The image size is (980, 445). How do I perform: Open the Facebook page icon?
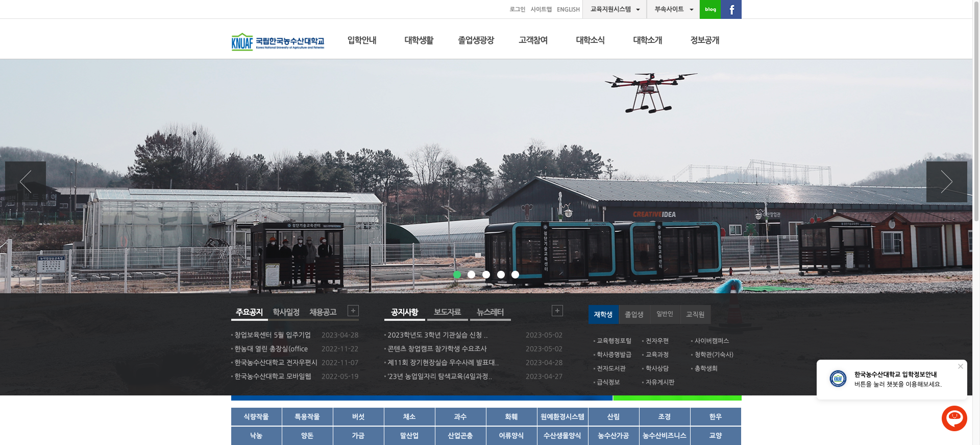[731, 9]
